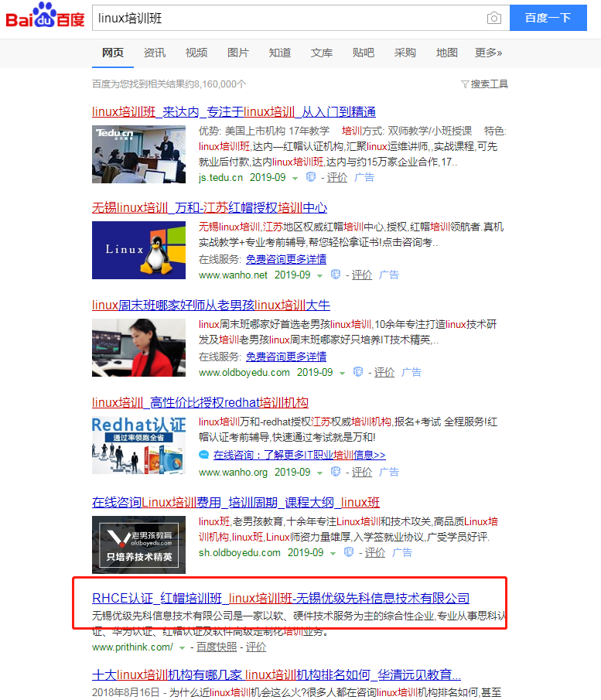This screenshot has height=700, width=601.
Task: Expand the dropdown arrow after www.wanho.net 2019-09
Action: (x=320, y=275)
